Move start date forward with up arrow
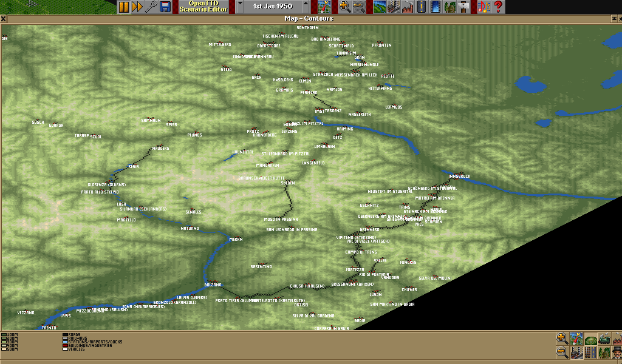This screenshot has width=622, height=364. (306, 7)
